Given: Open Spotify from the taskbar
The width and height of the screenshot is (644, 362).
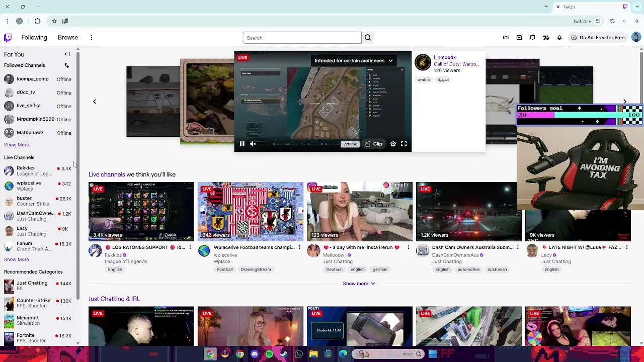Looking at the screenshot, I should pyautogui.click(x=269, y=354).
